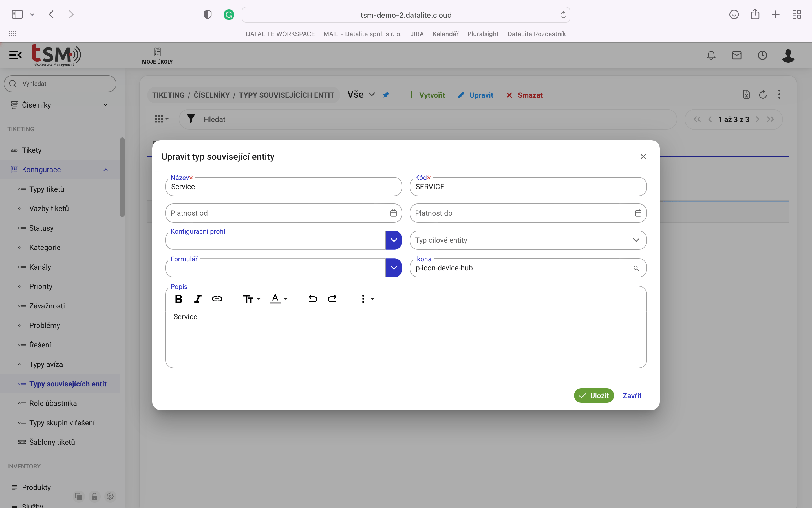Image resolution: width=812 pixels, height=508 pixels.
Task: Refresh the list view
Action: coord(763,95)
